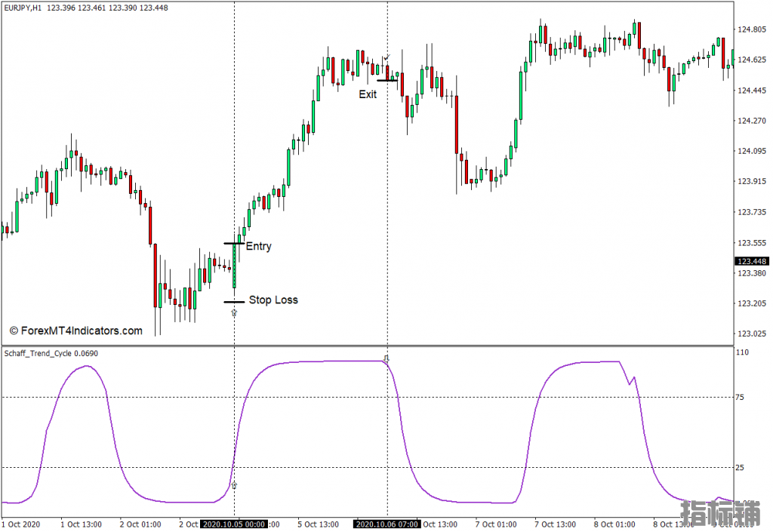Image resolution: width=773 pixels, height=532 pixels.
Task: Click the up arrow below Stop Loss
Action: [x=234, y=312]
